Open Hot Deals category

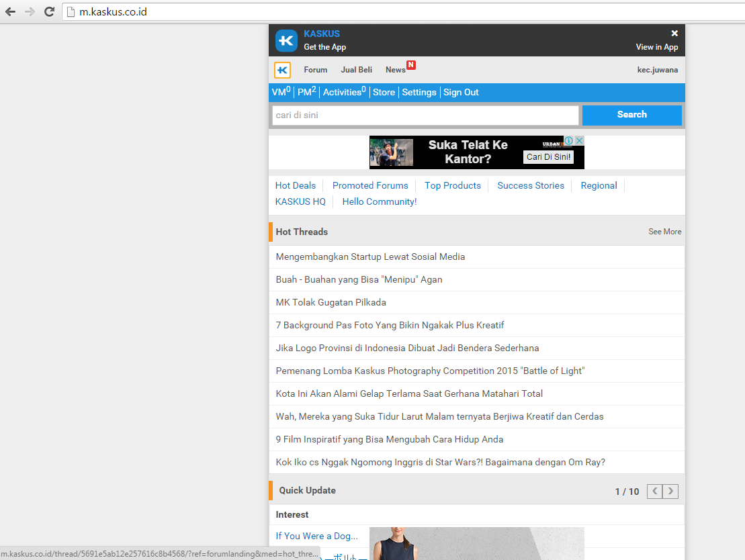[x=296, y=186]
